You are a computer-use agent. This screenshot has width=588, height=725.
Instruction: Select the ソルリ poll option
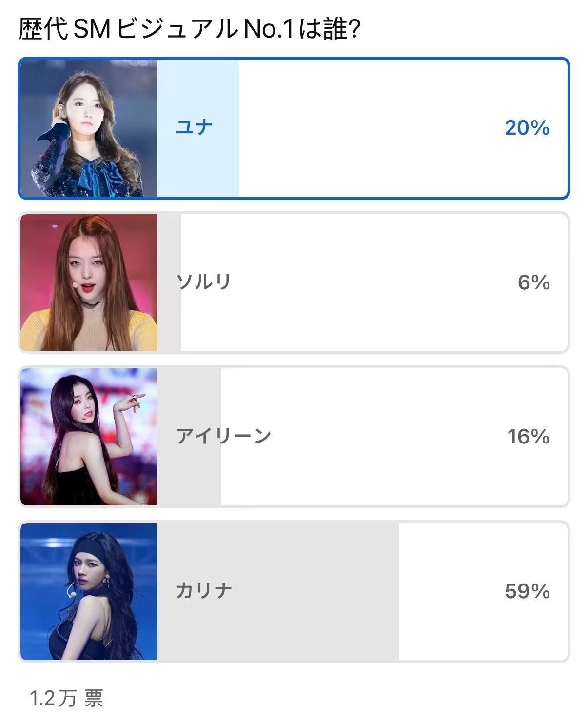pyautogui.click(x=294, y=282)
